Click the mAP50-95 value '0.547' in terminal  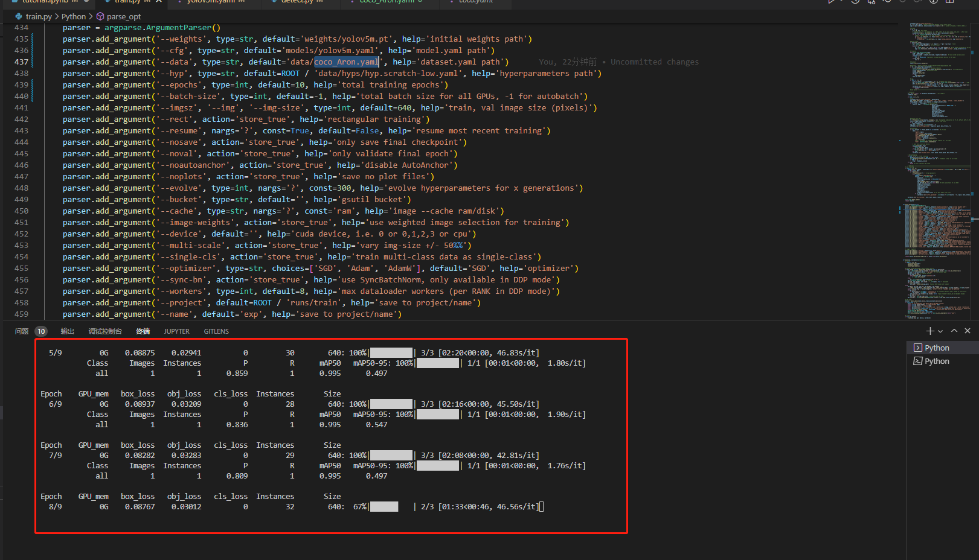pyautogui.click(x=376, y=424)
